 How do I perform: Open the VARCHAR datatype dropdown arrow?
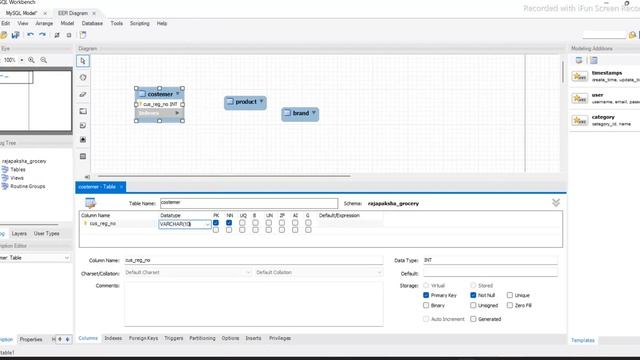(207, 224)
